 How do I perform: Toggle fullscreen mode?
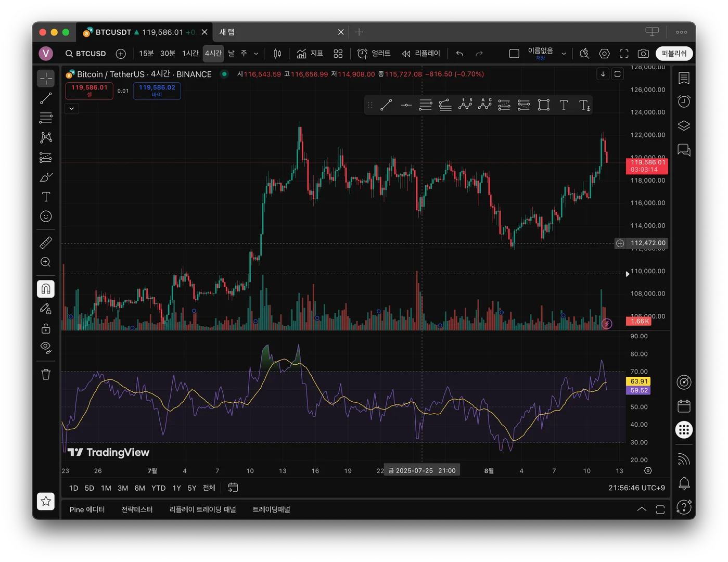pos(624,54)
